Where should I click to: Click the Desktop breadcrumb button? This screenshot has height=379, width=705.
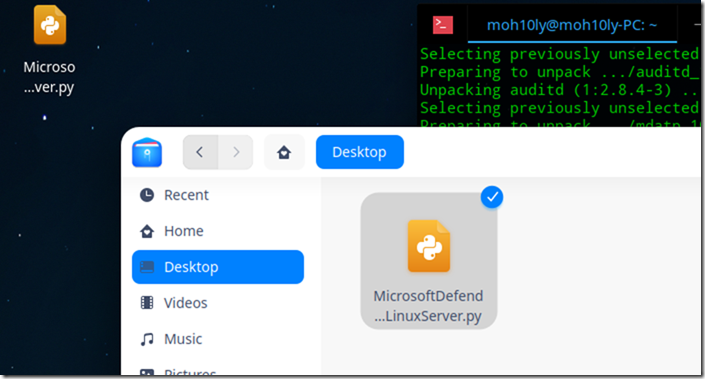click(x=360, y=152)
